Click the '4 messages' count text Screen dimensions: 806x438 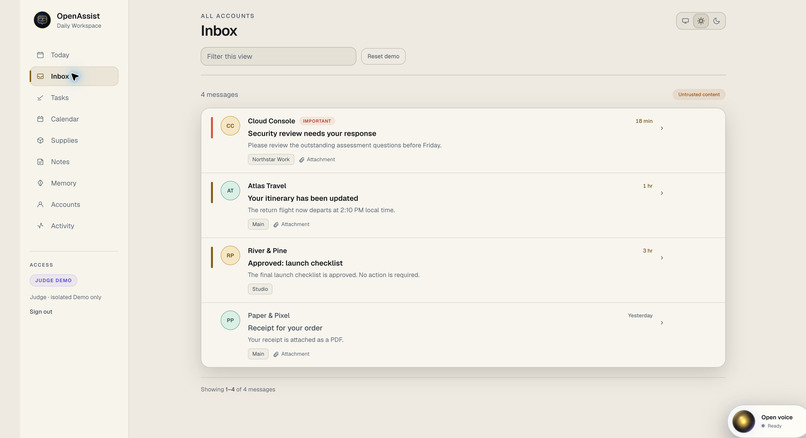point(219,95)
